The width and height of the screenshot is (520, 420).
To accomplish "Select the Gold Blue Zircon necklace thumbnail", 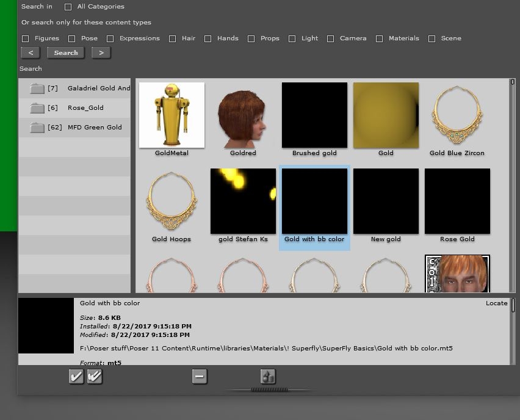I will 457,115.
